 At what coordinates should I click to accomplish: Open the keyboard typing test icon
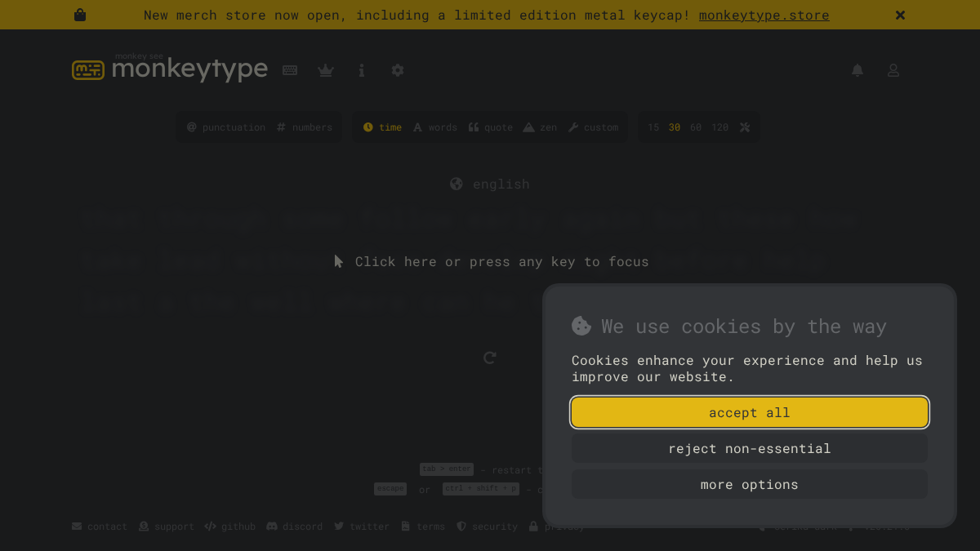pos(290,70)
